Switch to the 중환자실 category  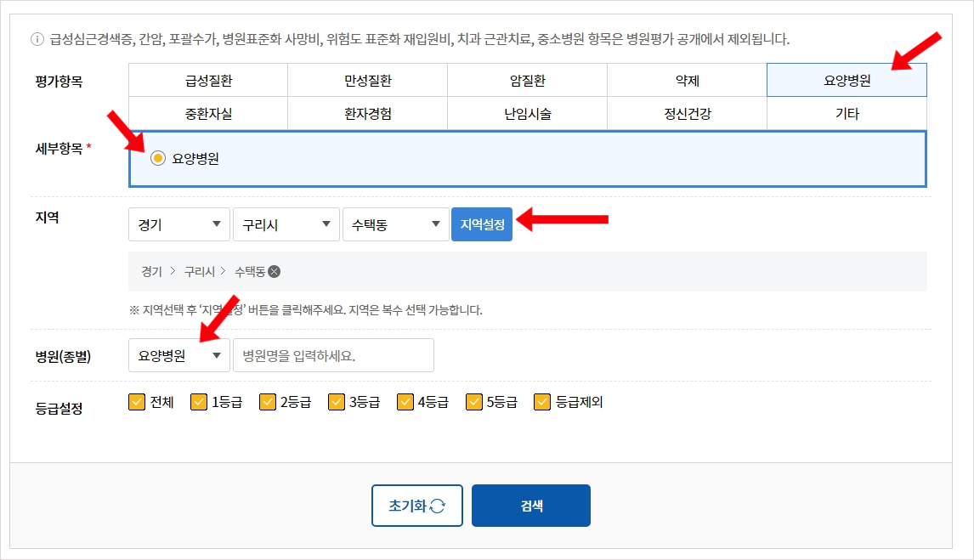point(208,111)
